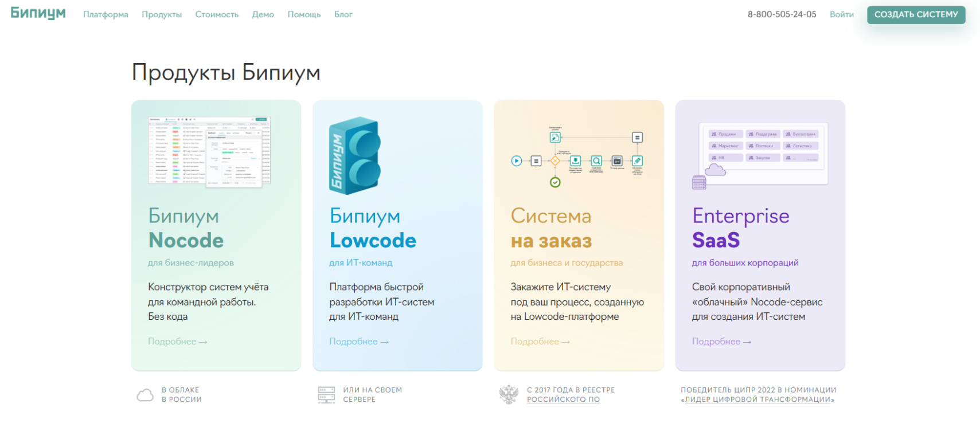The image size is (980, 427).
Task: Click the Russian coat of arms icon
Action: (509, 394)
